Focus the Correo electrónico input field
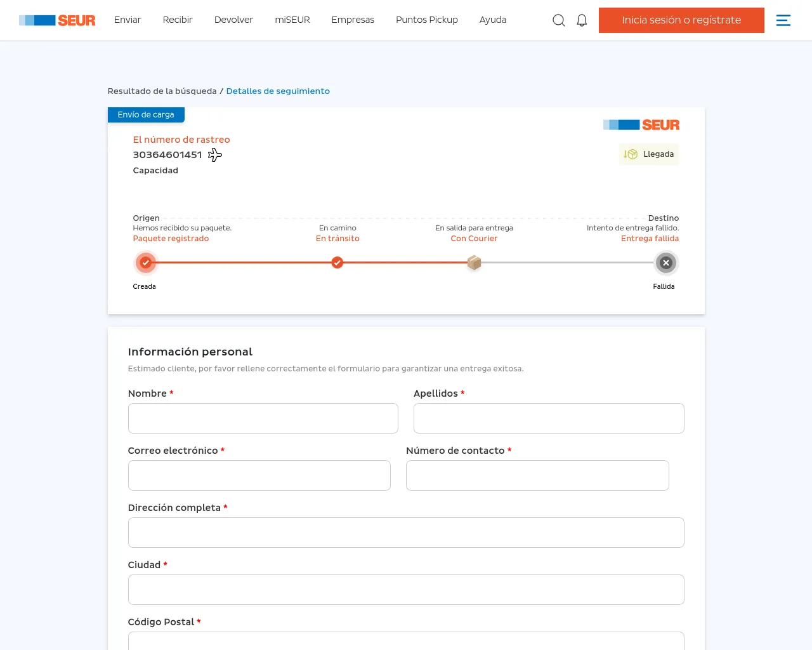Image resolution: width=812 pixels, height=650 pixels. click(x=259, y=475)
